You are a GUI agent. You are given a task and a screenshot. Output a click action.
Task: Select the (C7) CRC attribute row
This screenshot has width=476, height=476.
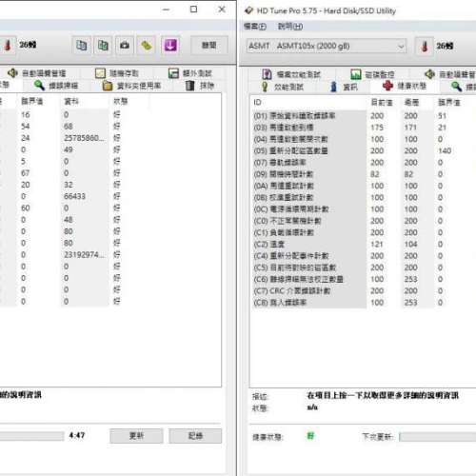[x=362, y=291]
